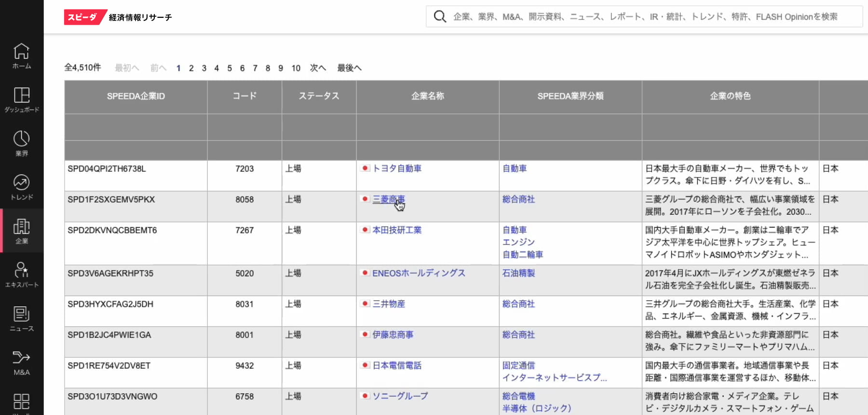
Task: Open 自動二輪車 industry link
Action: pyautogui.click(x=523, y=255)
